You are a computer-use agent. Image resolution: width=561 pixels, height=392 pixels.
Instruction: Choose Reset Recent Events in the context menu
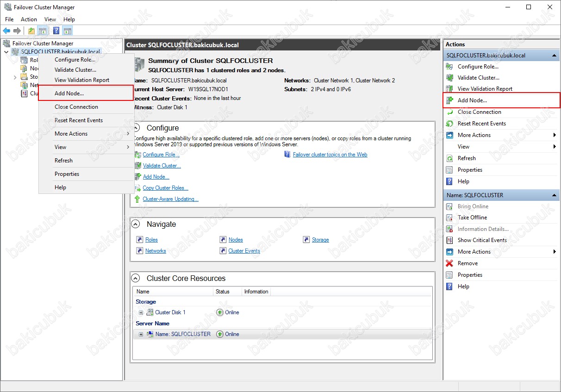[x=86, y=120]
